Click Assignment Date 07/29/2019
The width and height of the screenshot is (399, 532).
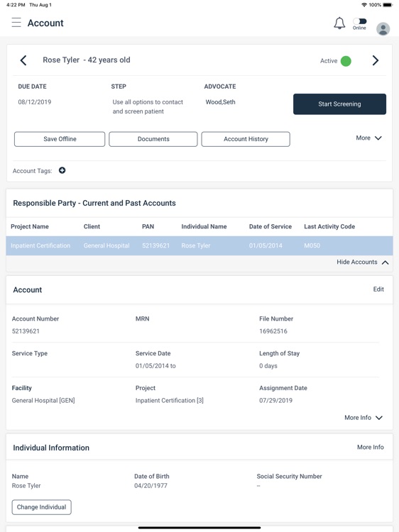coord(275,401)
